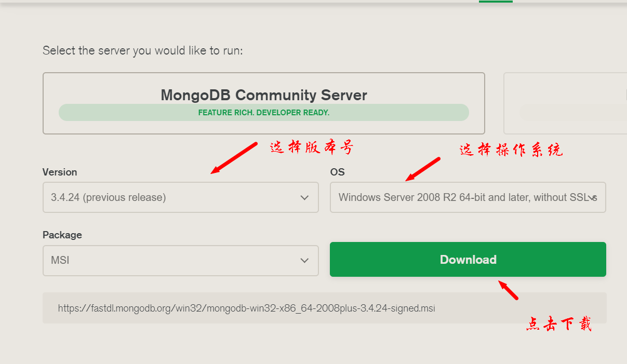Screen dimensions: 627x364
Task: Open the Package dropdown showing MSI
Action: [181, 260]
